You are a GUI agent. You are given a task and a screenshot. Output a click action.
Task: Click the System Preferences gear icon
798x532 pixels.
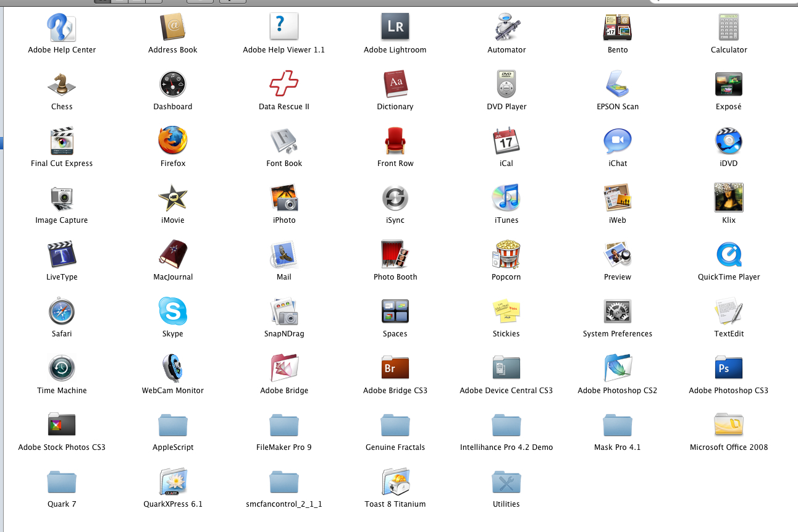(618, 311)
